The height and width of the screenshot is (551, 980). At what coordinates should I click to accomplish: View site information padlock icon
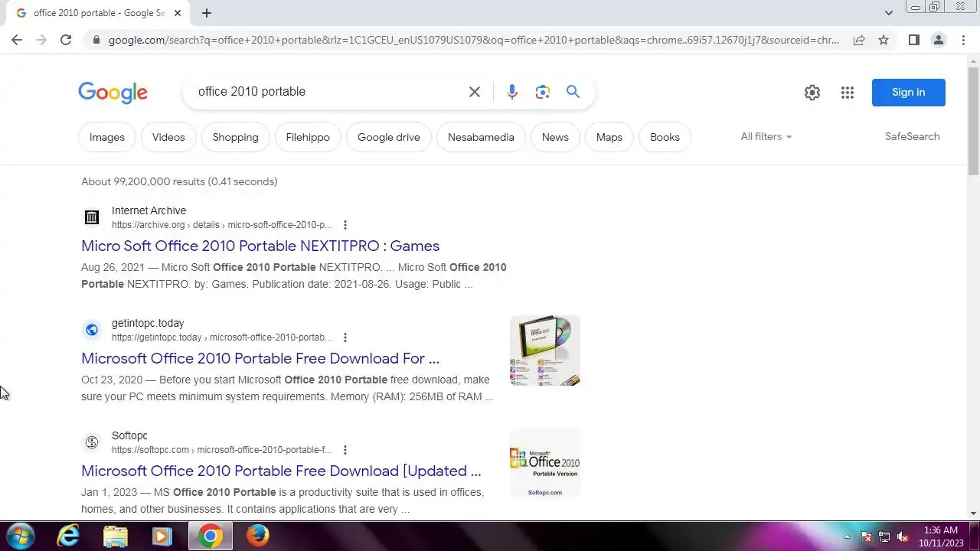(x=95, y=40)
